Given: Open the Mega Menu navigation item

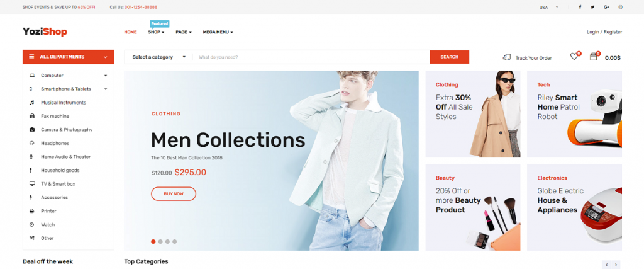Looking at the screenshot, I should (218, 32).
